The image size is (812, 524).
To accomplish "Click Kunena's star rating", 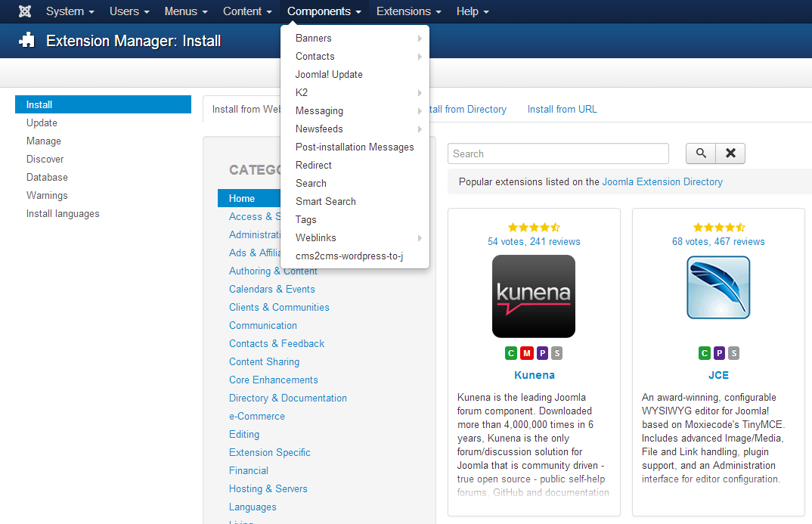I will [534, 228].
